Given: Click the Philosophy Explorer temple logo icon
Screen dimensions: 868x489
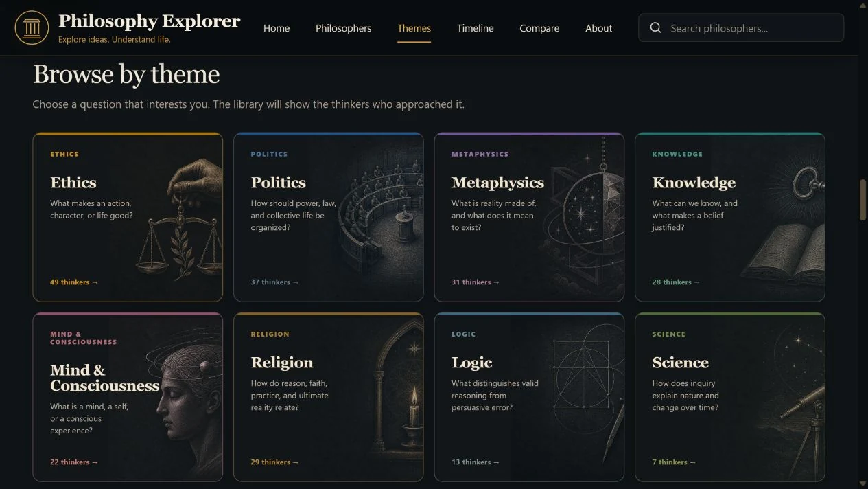Looking at the screenshot, I should pyautogui.click(x=32, y=27).
